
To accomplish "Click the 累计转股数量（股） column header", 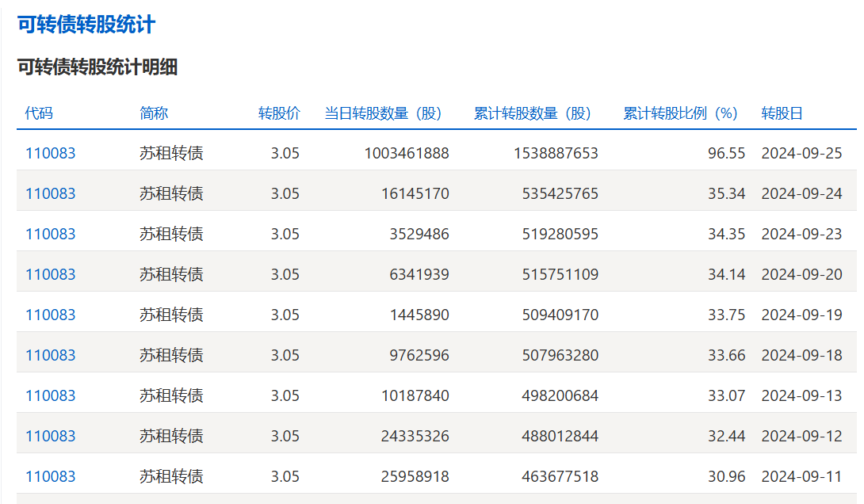I will click(x=533, y=113).
